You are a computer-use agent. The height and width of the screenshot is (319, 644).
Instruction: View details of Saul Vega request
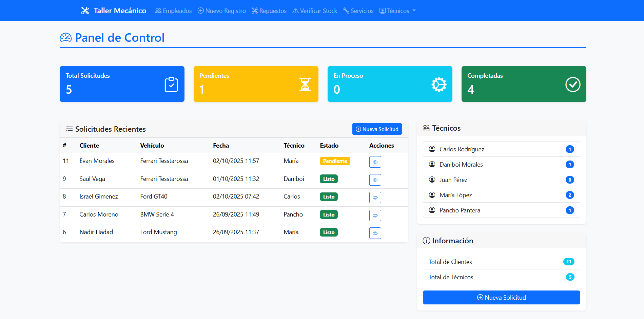[x=375, y=180]
